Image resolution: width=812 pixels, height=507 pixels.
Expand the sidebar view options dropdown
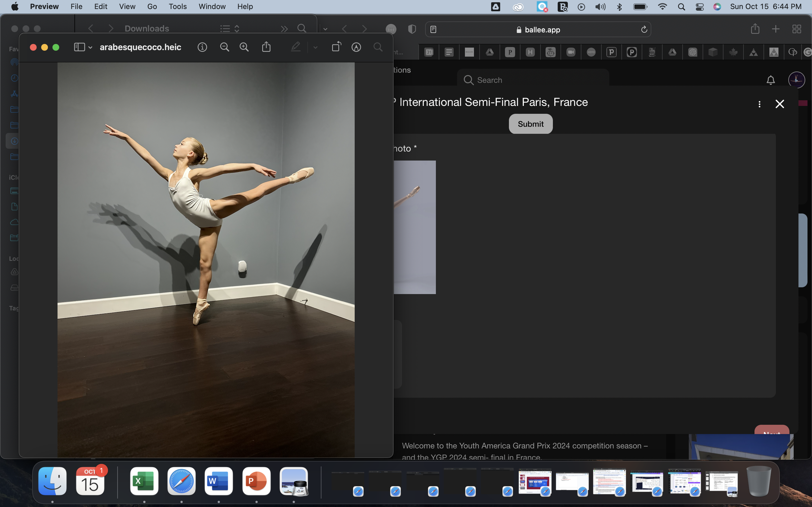pos(90,48)
